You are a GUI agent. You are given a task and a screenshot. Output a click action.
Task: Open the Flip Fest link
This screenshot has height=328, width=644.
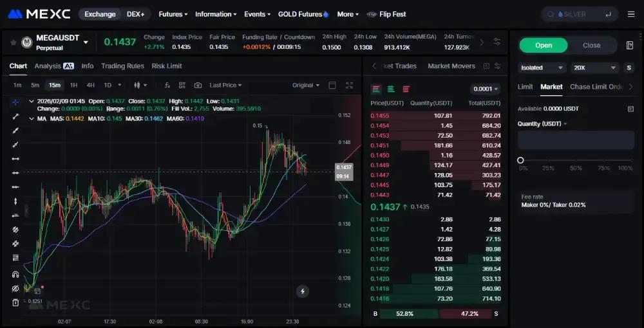[386, 14]
